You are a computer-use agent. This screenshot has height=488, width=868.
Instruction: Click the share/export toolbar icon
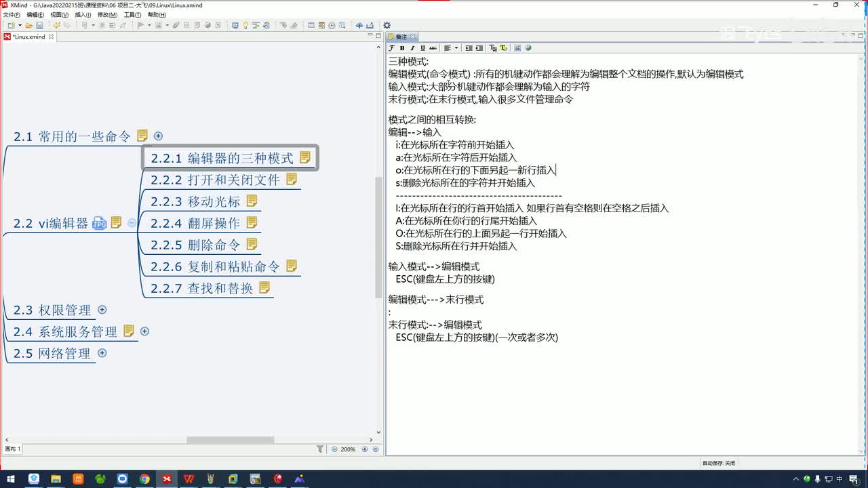pyautogui.click(x=370, y=26)
